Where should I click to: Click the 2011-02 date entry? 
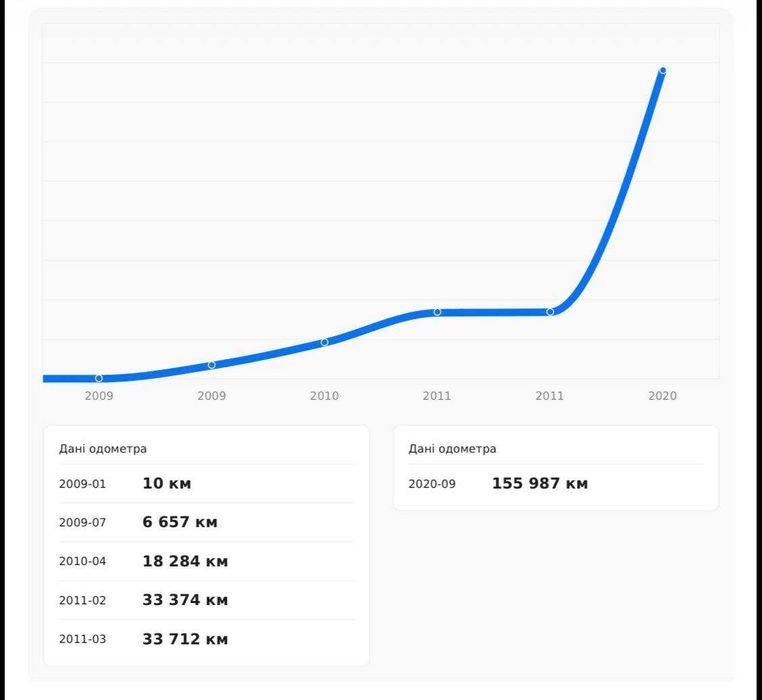point(82,600)
